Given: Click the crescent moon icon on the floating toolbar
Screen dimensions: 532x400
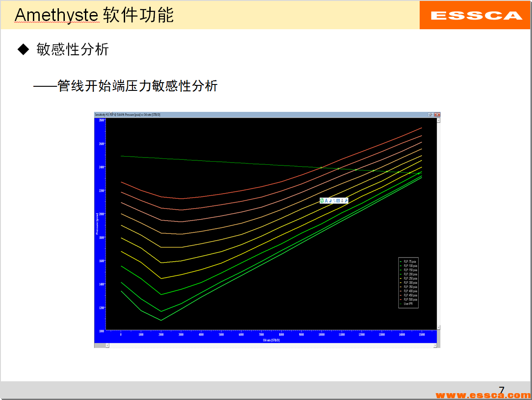Looking at the screenshot, I should click(330, 200).
